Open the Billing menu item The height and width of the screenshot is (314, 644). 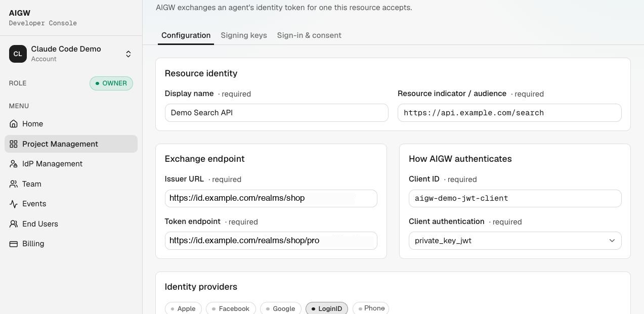(71, 244)
